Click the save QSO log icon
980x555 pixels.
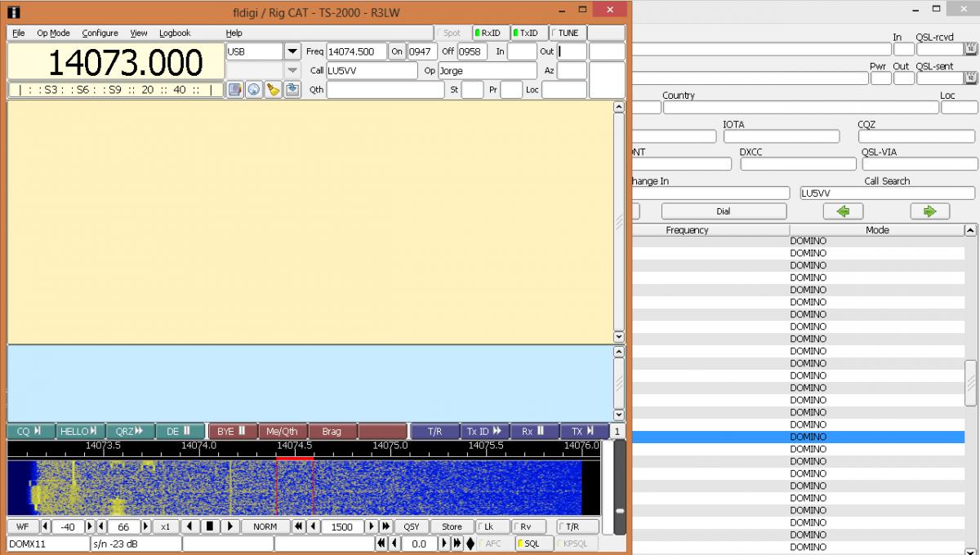(292, 90)
